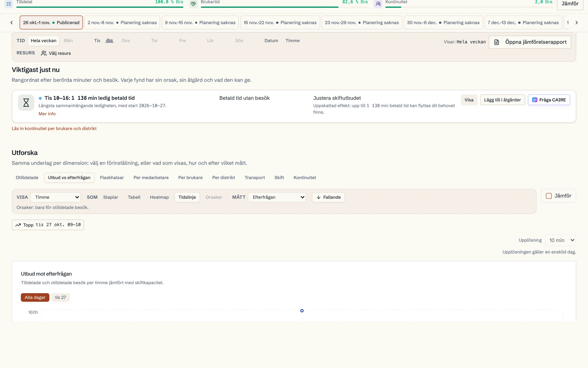Select the Alla dagar chip
This screenshot has width=588, height=368.
[35, 297]
